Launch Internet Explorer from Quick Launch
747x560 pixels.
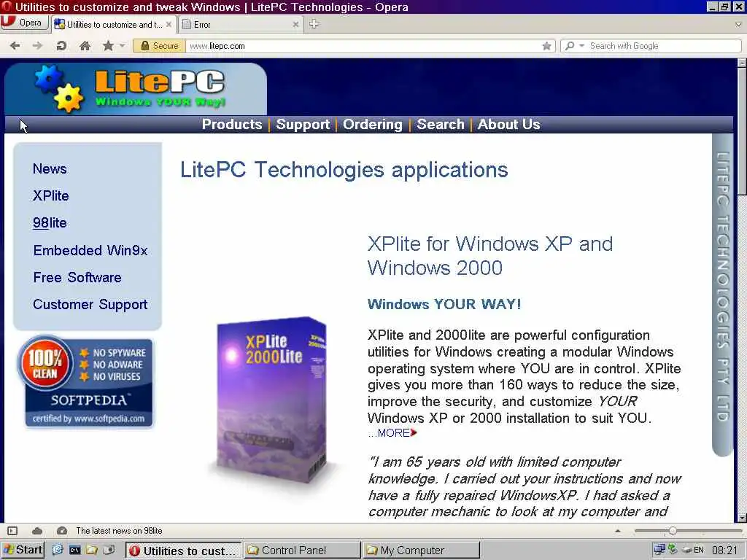point(58,550)
